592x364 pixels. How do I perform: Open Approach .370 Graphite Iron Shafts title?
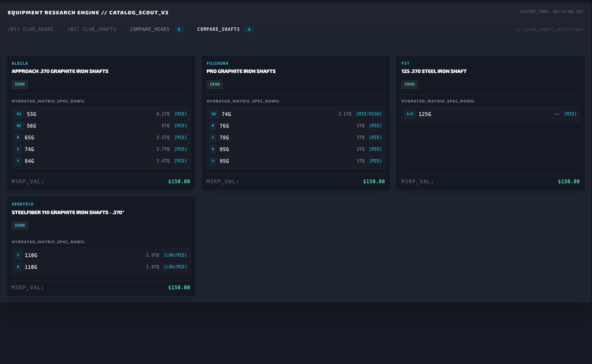click(x=60, y=71)
